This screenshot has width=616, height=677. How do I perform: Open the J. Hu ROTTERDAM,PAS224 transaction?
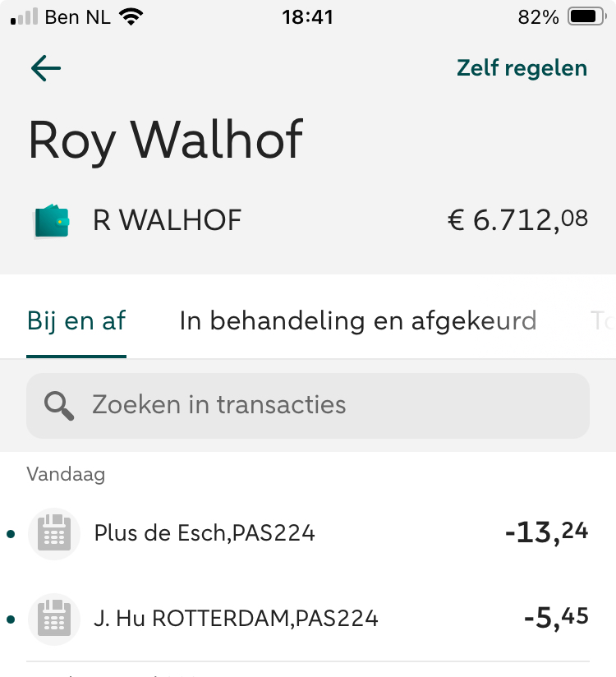[x=236, y=619]
